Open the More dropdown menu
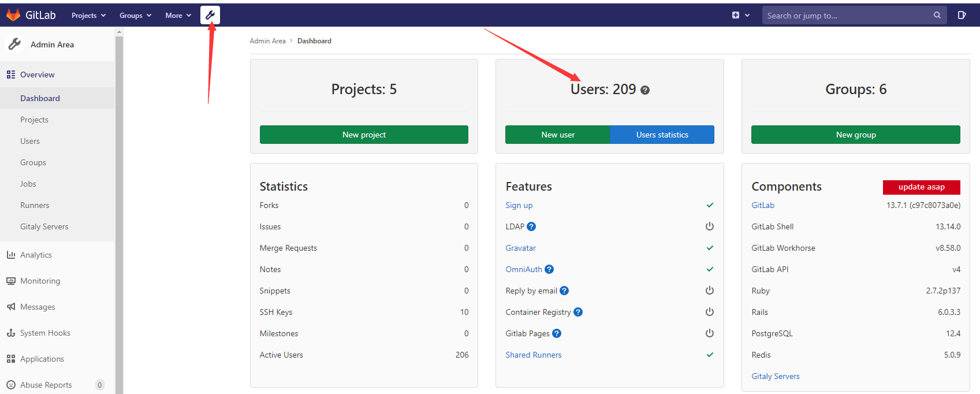 coord(178,16)
